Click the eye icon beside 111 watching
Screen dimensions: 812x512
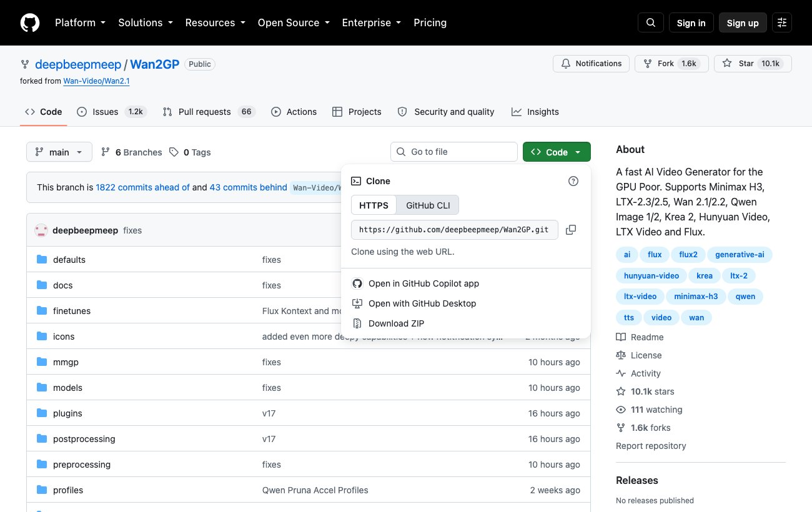point(621,410)
